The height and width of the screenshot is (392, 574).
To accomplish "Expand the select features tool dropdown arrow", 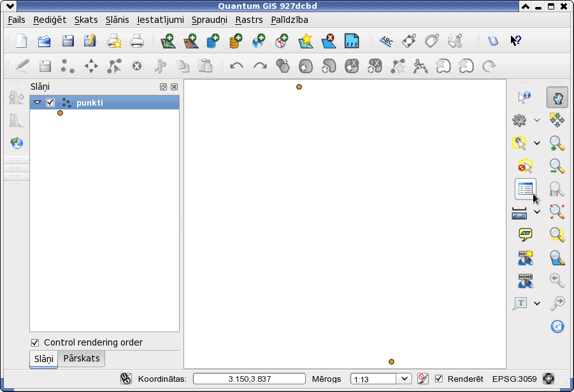I will [536, 143].
